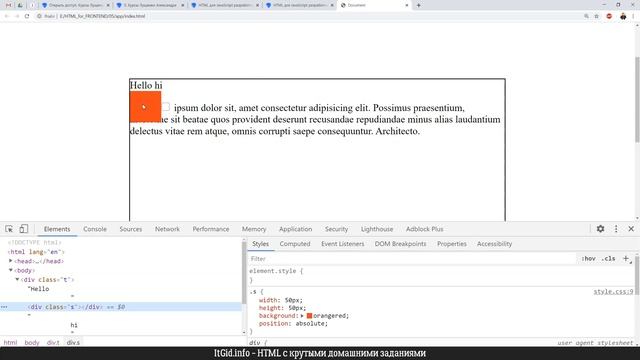Expand the background property shorthand arrow

coord(302,316)
